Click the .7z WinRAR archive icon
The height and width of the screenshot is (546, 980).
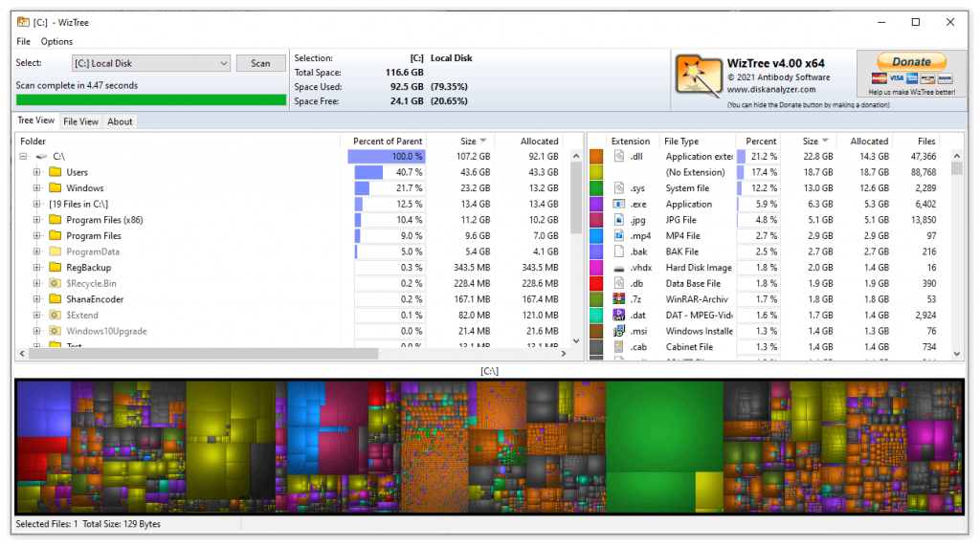coord(619,299)
